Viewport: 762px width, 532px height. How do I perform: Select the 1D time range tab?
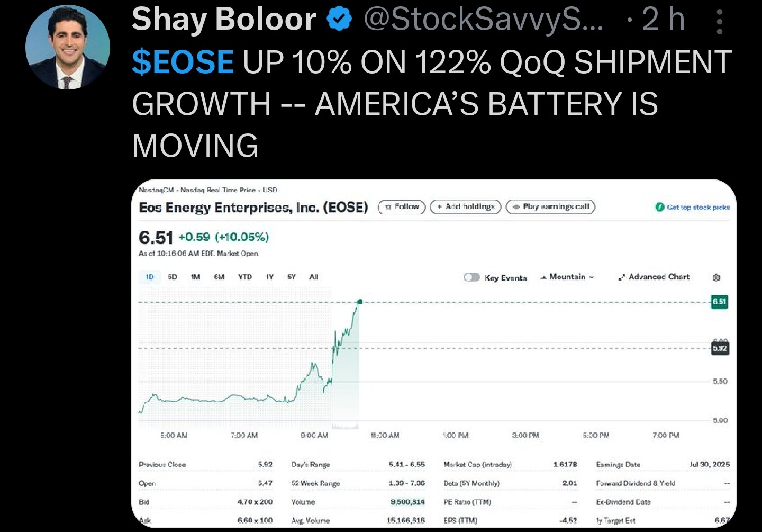coord(150,277)
